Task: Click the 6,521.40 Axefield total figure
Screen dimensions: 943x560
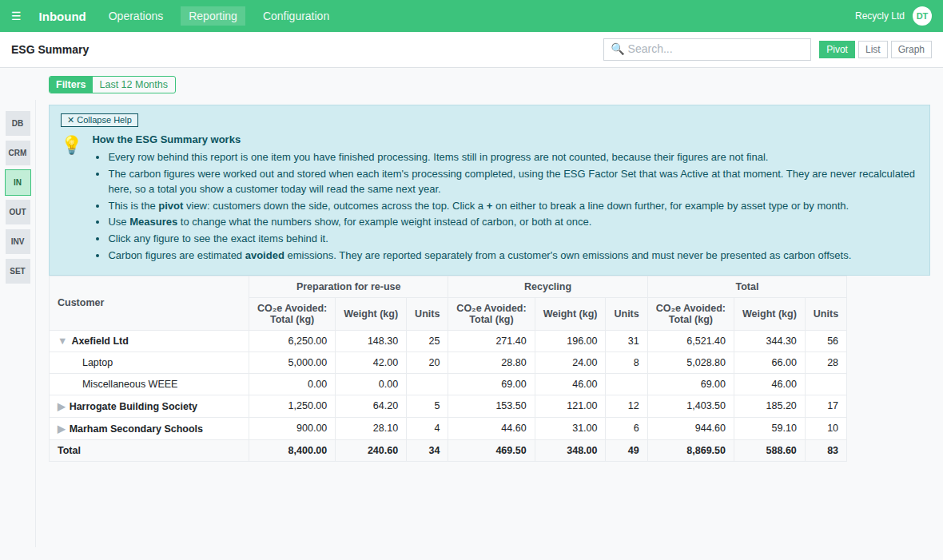Action: tap(706, 341)
